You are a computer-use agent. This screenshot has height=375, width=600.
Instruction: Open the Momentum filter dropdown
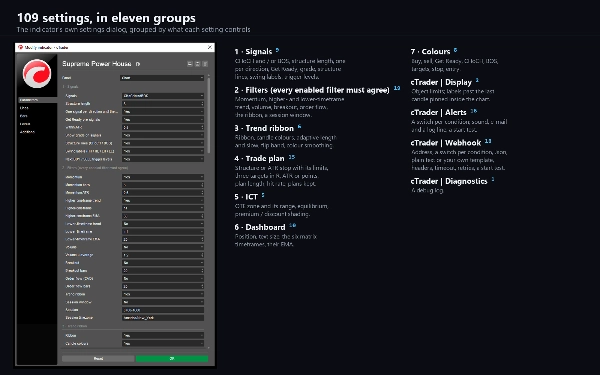(x=163, y=177)
